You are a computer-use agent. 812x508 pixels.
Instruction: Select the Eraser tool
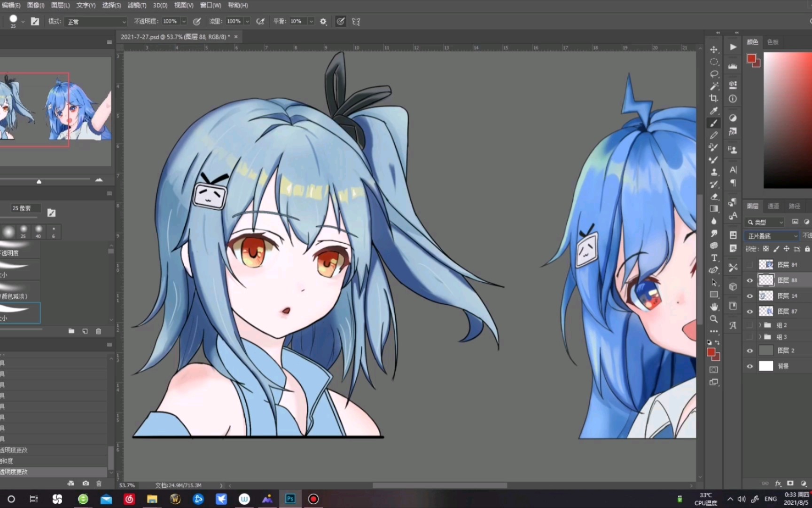(714, 196)
